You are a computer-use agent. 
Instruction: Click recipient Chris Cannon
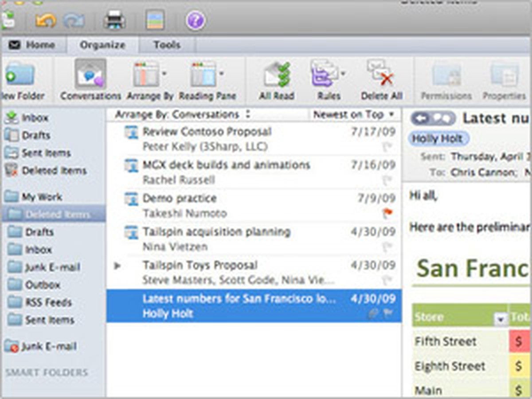tap(483, 172)
